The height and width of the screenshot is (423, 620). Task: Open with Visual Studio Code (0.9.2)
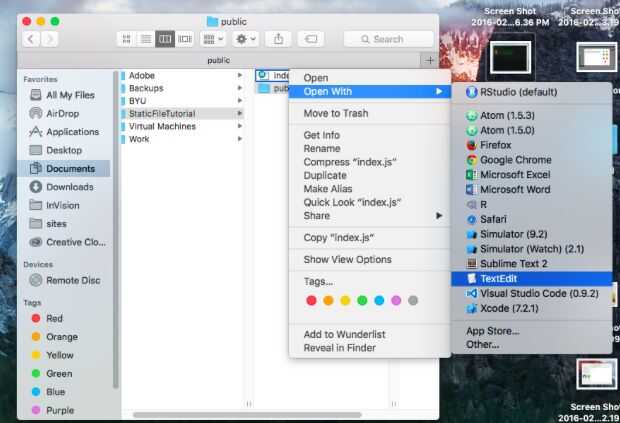pyautogui.click(x=531, y=294)
